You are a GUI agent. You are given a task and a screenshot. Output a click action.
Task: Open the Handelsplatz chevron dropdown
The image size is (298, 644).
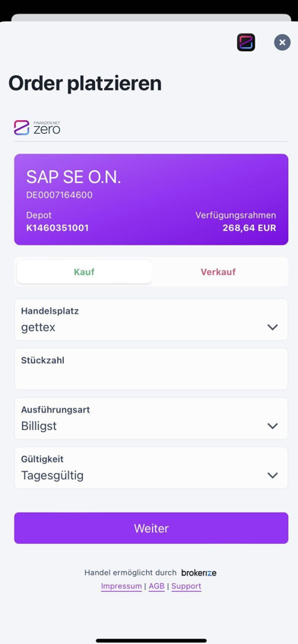pyautogui.click(x=272, y=327)
